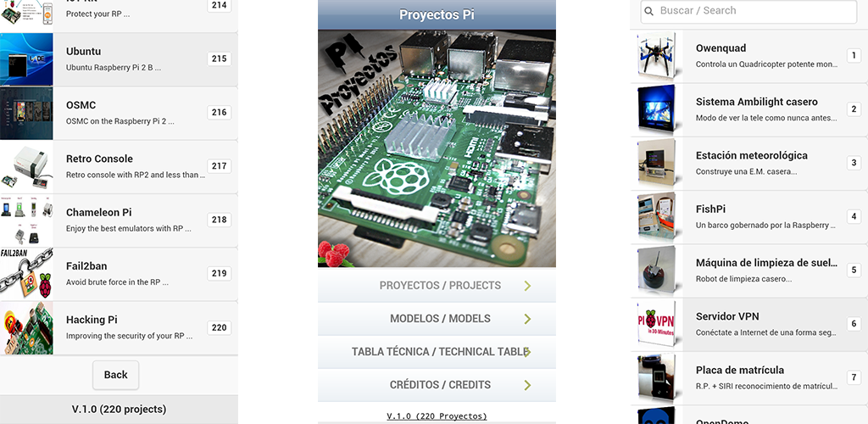Click number badge 216
Viewport: 868px width, 424px height.
point(220,113)
